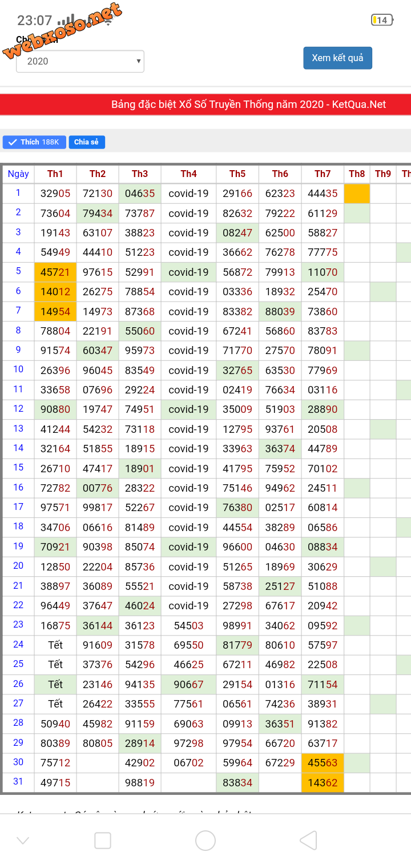
Task: Click cell 36351 in Th6
Action: 280,724
